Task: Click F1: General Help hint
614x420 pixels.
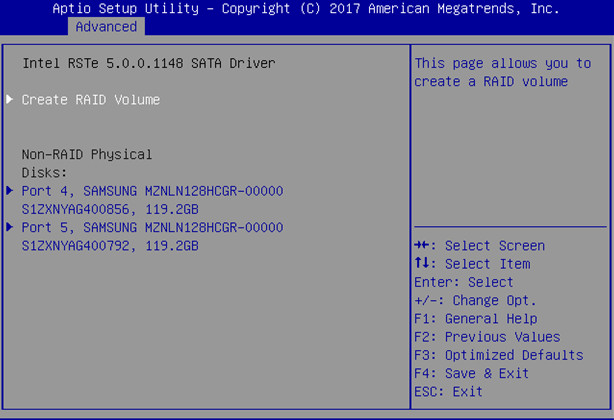Action: click(x=476, y=319)
